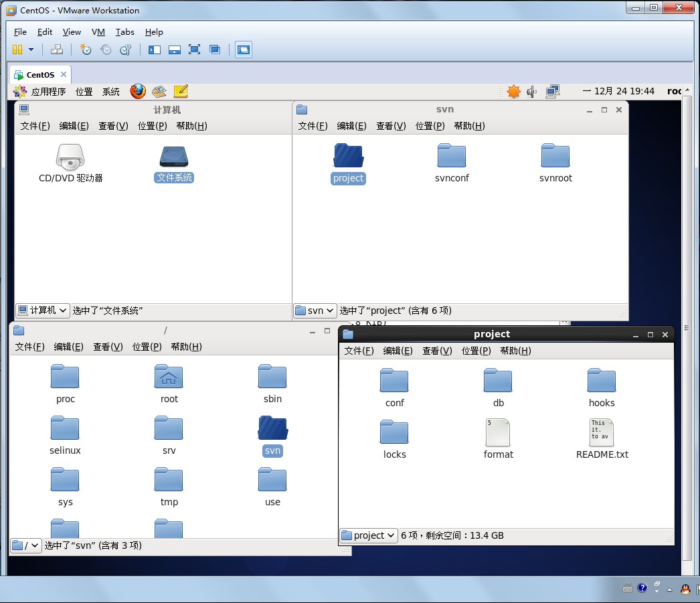This screenshot has height=603, width=700.
Task: Click the VMware pause/suspend toolbar icon
Action: 17,50
